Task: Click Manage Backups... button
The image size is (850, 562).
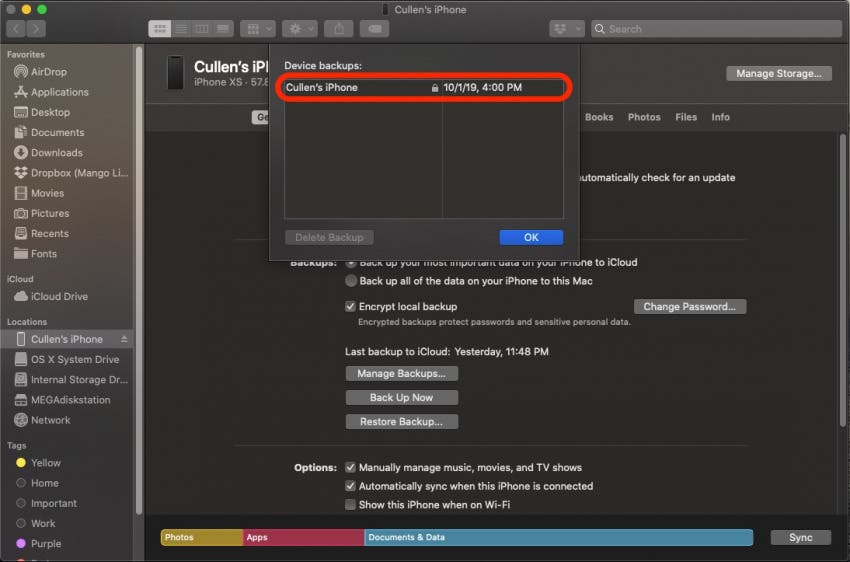Action: 401,373
